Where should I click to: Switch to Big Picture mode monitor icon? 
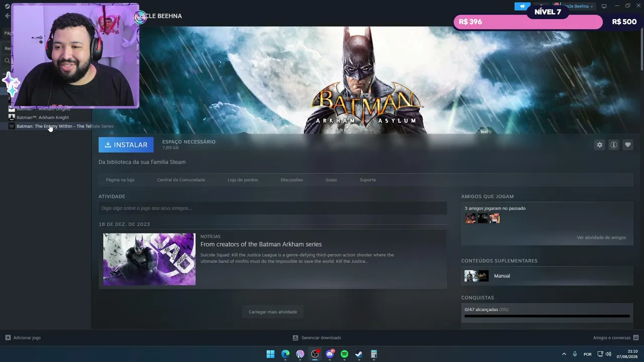tap(604, 6)
